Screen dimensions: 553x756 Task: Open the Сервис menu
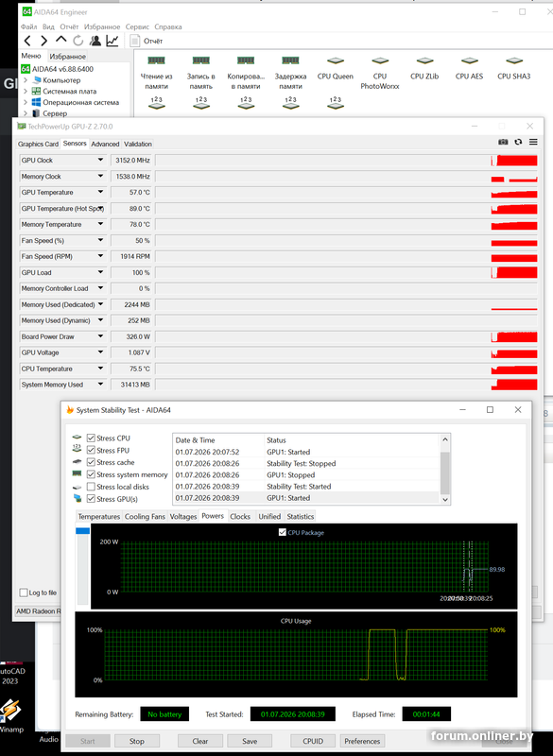tap(137, 26)
